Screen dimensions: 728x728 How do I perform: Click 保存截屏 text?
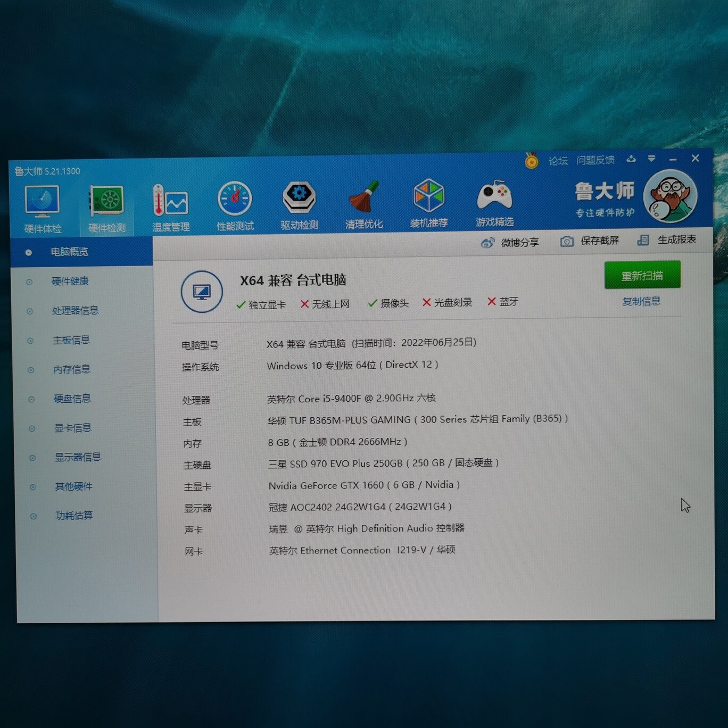click(600, 241)
